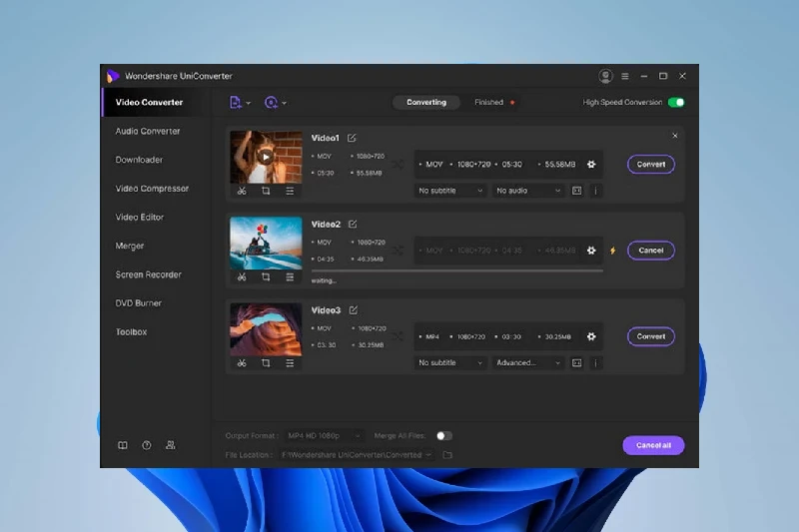Open the Add Files dropdown arrow

coord(248,103)
